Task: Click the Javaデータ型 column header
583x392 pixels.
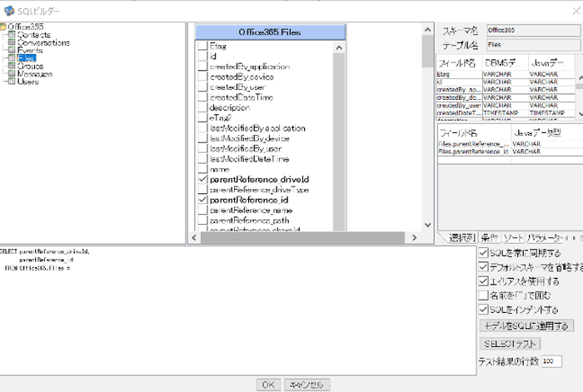Action: pos(547,132)
